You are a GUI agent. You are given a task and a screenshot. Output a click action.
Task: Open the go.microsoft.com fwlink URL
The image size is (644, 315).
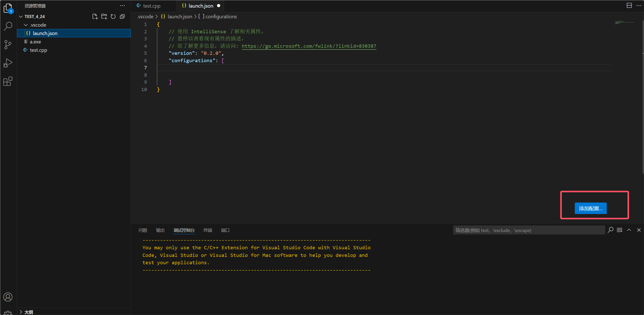[x=309, y=46]
